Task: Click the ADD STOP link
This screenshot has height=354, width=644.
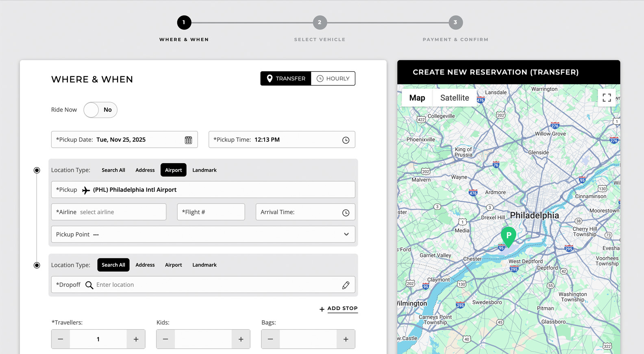Action: [x=343, y=308]
